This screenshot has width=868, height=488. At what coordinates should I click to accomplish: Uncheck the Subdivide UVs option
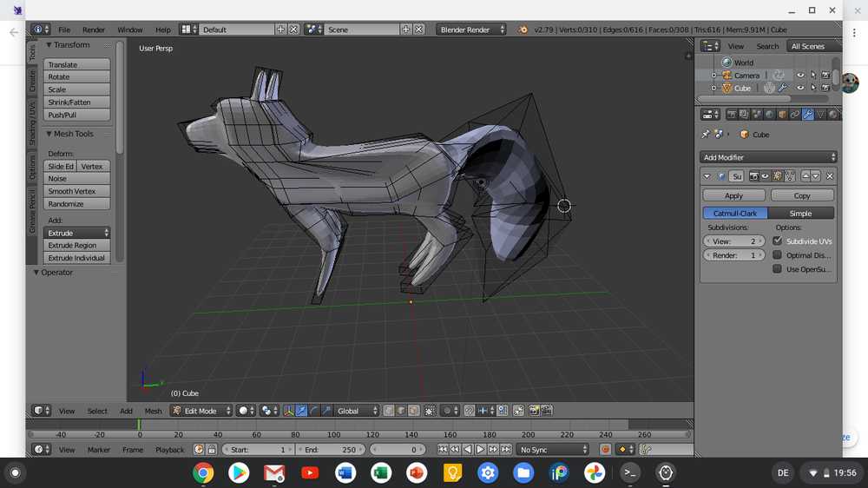click(777, 241)
